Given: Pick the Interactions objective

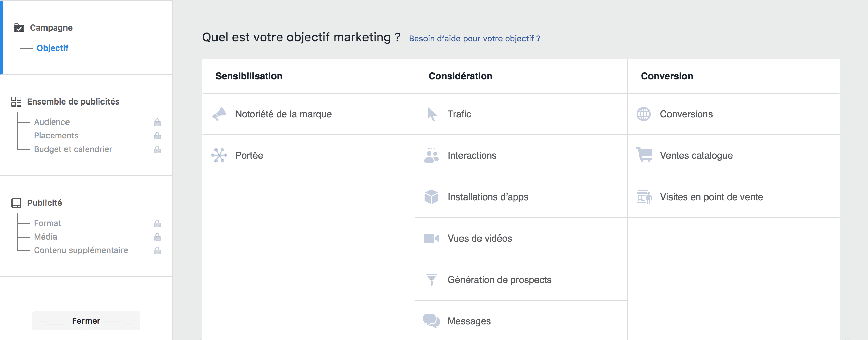Looking at the screenshot, I should [521, 155].
